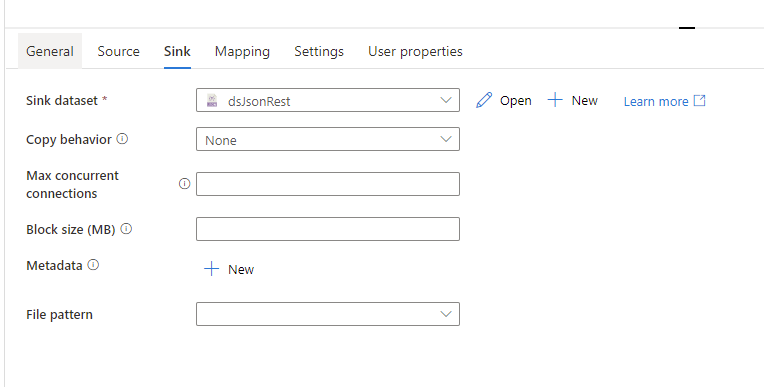
Task: Show info for Metadata
Action: pos(93,265)
